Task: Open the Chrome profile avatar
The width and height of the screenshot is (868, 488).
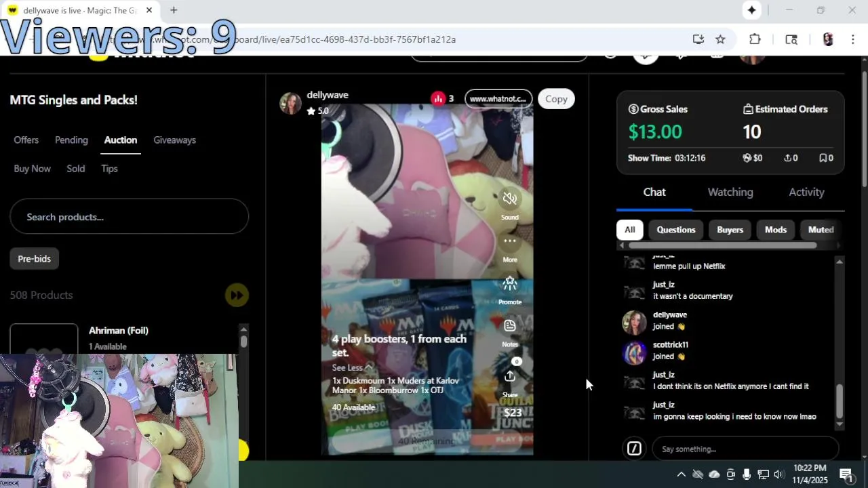Action: [x=827, y=39]
